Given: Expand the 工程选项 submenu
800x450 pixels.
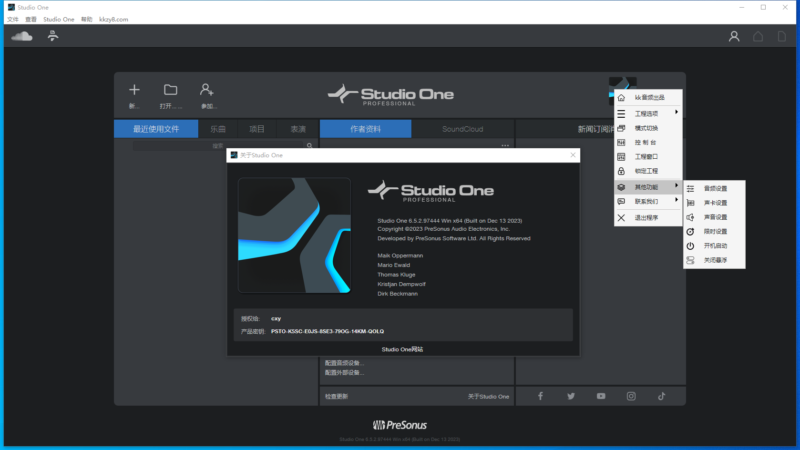Looking at the screenshot, I should 649,113.
